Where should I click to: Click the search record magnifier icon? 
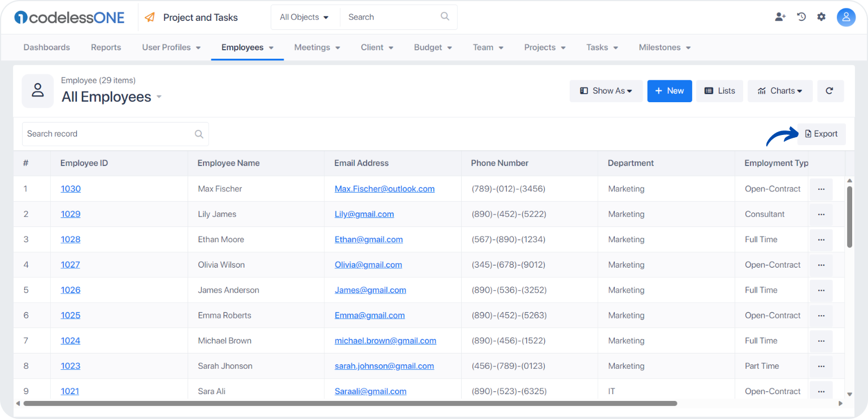click(x=199, y=134)
